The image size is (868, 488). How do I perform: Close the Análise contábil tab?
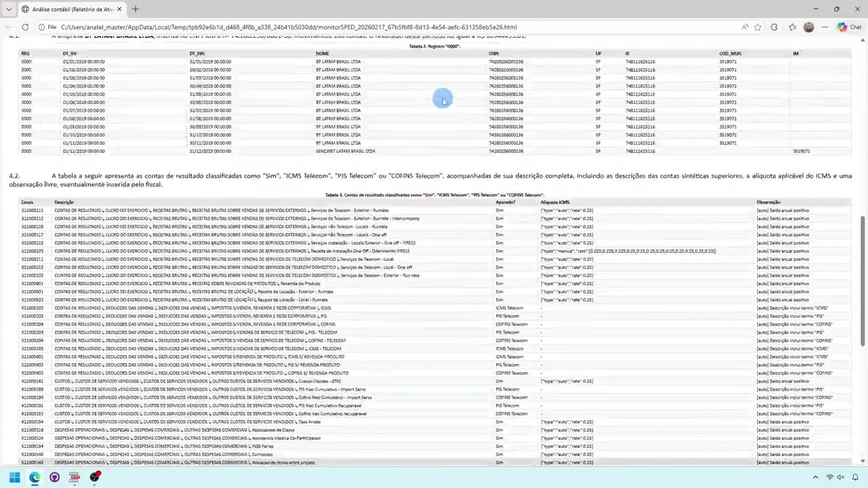[119, 9]
